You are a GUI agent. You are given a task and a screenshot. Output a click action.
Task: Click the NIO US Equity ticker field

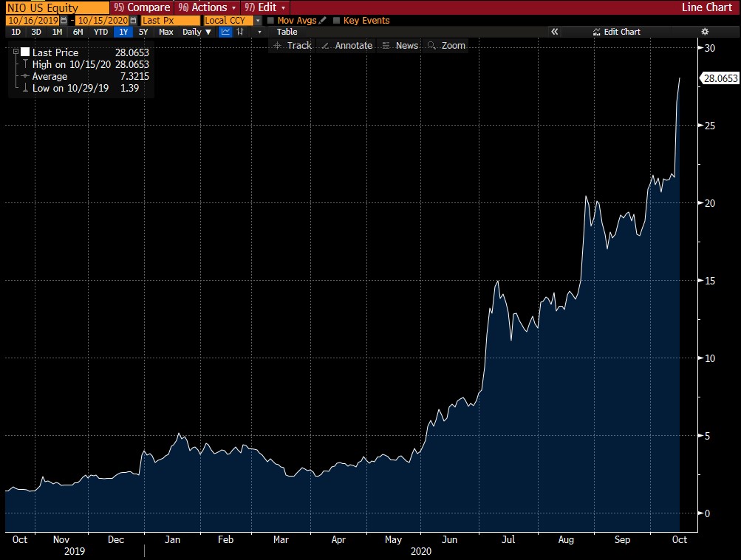57,7
